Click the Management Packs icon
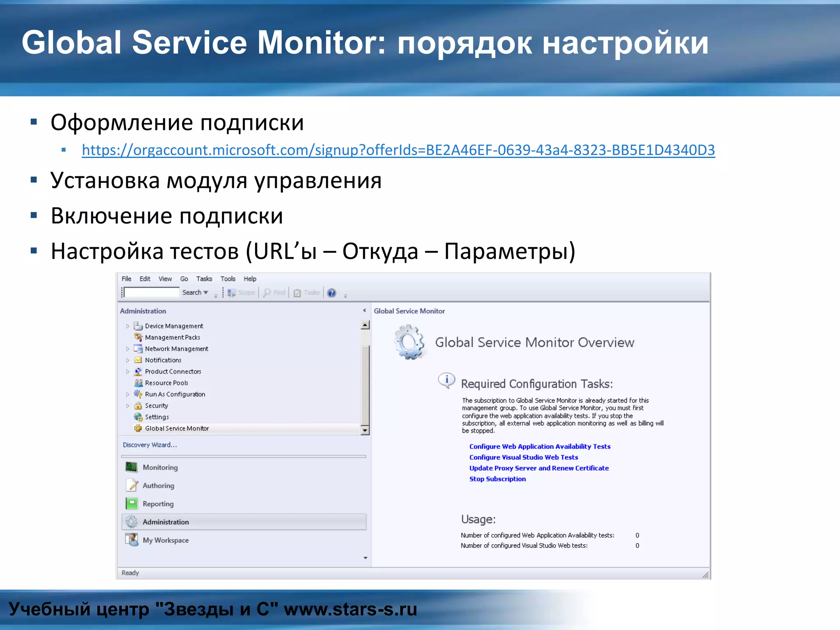 (138, 337)
